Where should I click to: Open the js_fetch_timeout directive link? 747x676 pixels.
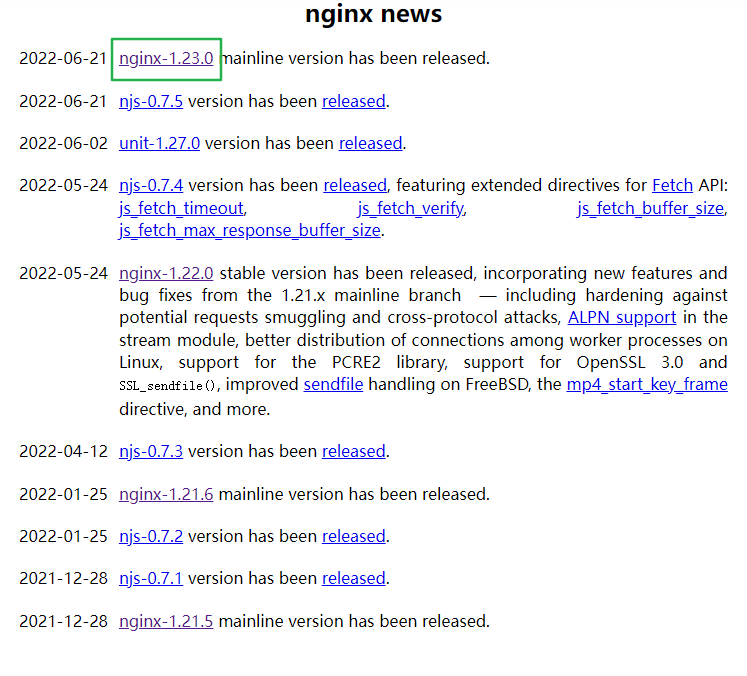(x=182, y=208)
